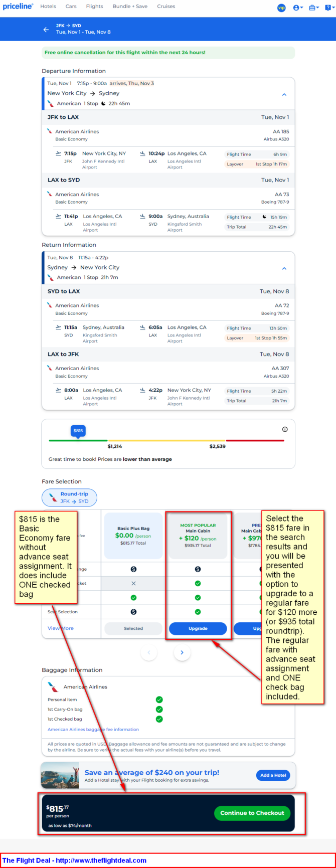This screenshot has height=868, width=336.
Task: Go back using the header arrow
Action: point(46,30)
